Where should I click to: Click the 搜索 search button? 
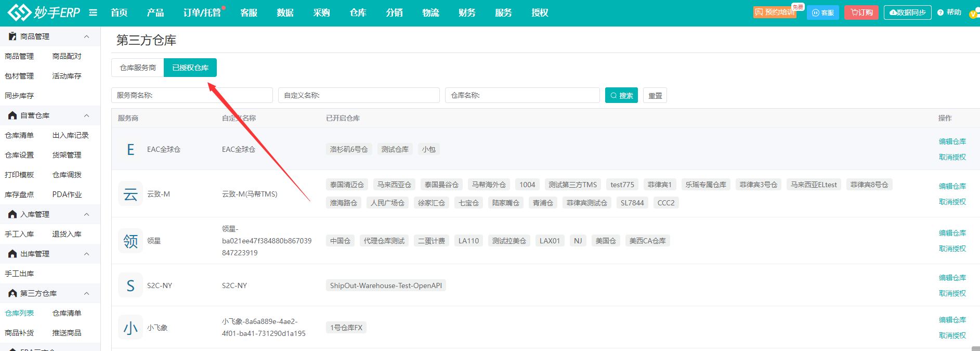(621, 96)
